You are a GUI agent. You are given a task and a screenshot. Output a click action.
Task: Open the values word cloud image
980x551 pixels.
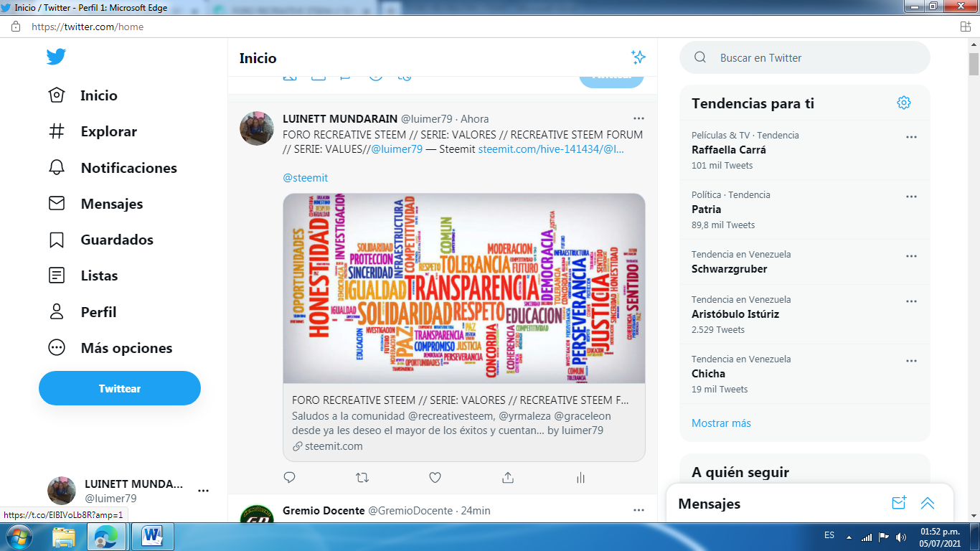coord(464,288)
